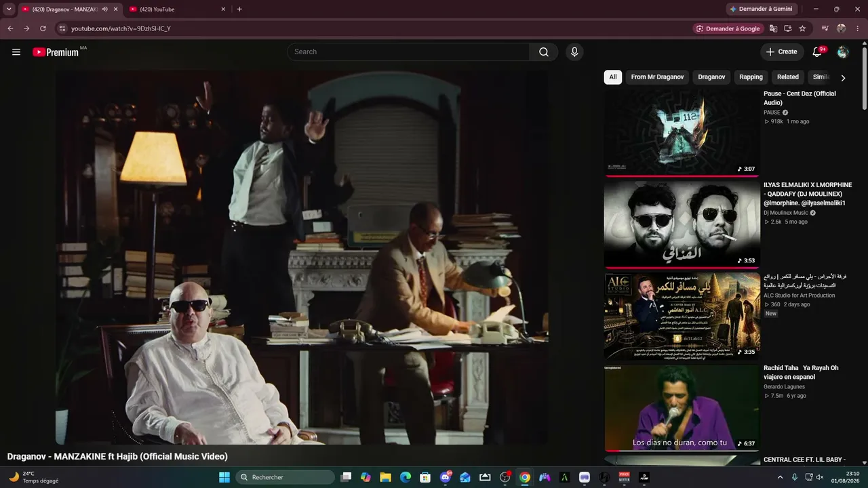The width and height of the screenshot is (868, 488).
Task: Open Discord from the taskbar
Action: click(446, 477)
